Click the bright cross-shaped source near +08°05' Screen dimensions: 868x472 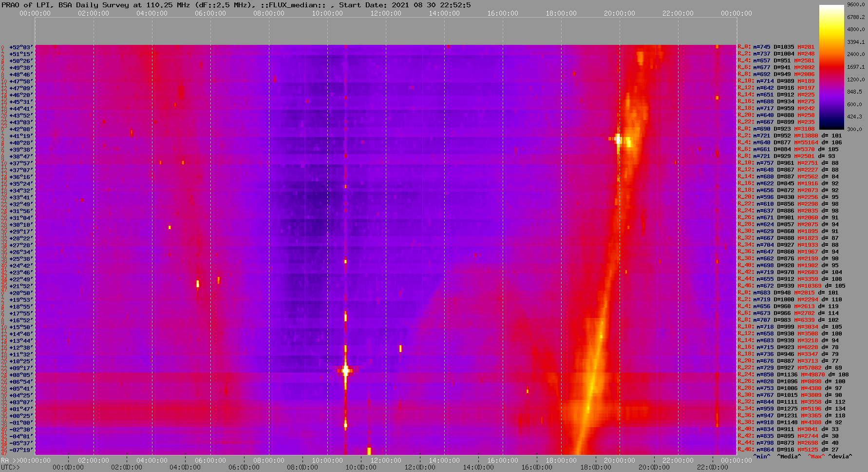click(346, 371)
